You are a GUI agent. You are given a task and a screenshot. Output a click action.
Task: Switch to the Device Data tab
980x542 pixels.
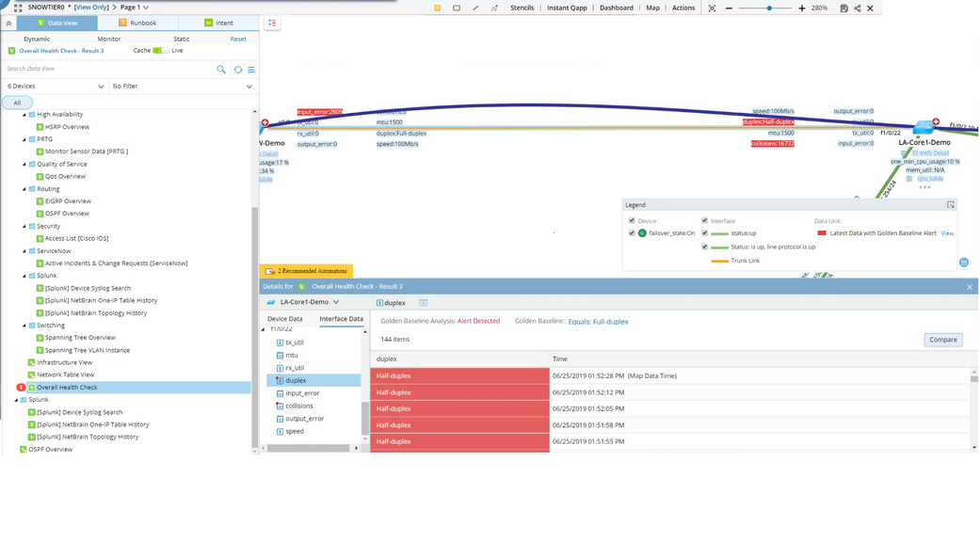tap(285, 319)
